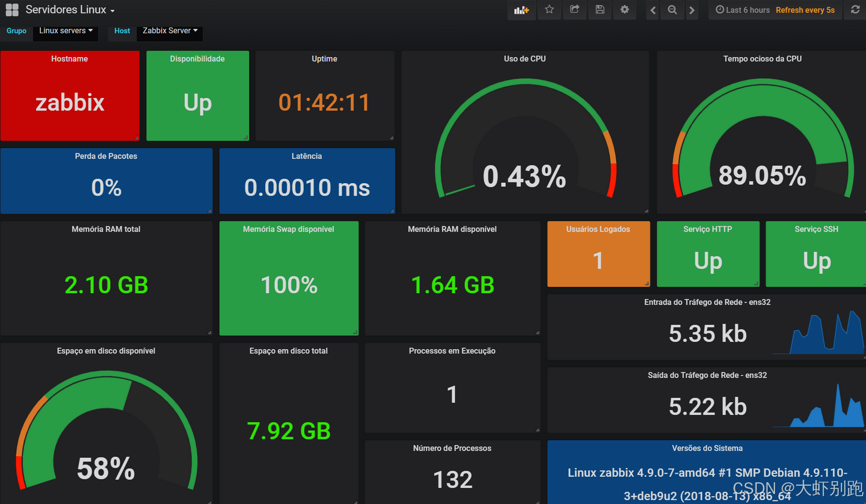Screen dimensions: 866x504
Task: Click the Host variable label
Action: 122,31
